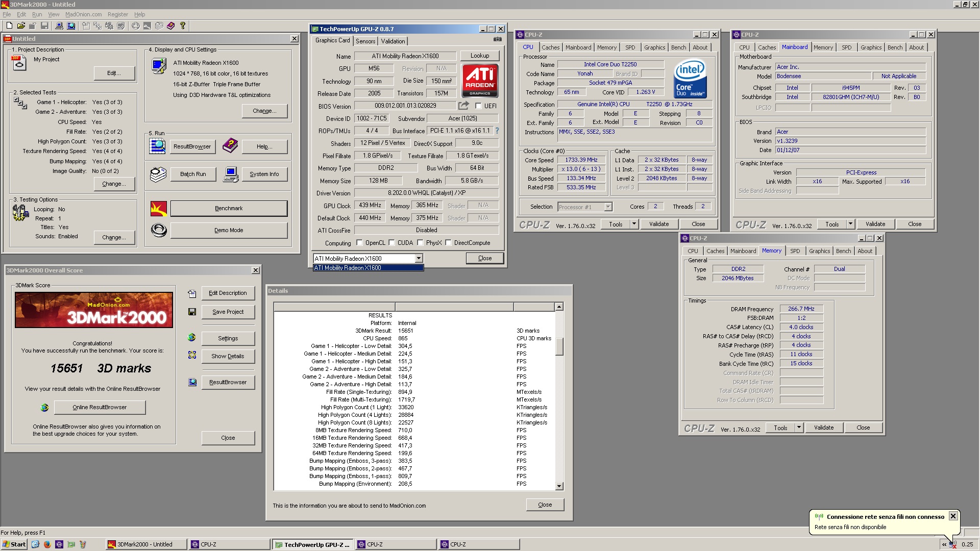Image resolution: width=980 pixels, height=551 pixels.
Task: Open the Processor #1 selection dropdown
Action: 608,207
